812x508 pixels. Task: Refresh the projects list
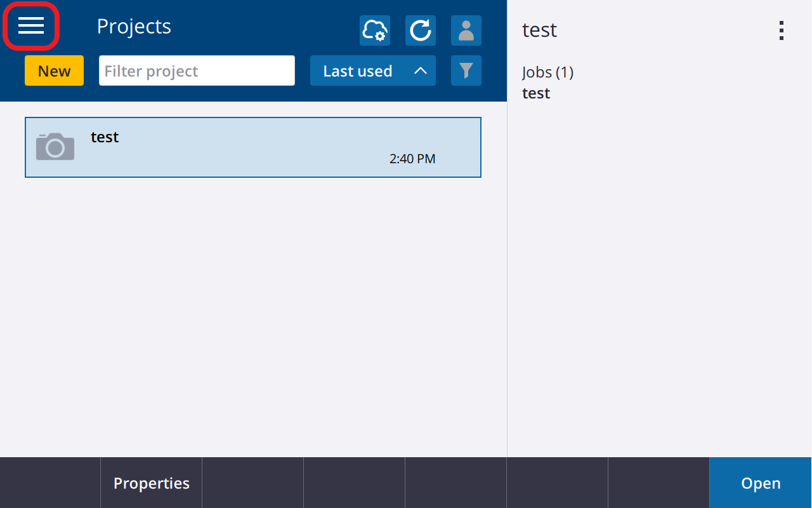pyautogui.click(x=421, y=30)
